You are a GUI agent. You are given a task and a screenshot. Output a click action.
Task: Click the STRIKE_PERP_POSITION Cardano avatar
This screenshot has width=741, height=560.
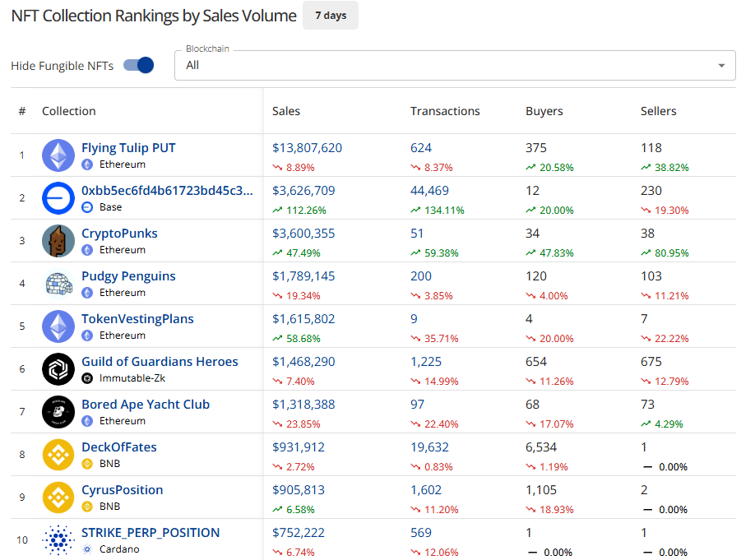58,540
